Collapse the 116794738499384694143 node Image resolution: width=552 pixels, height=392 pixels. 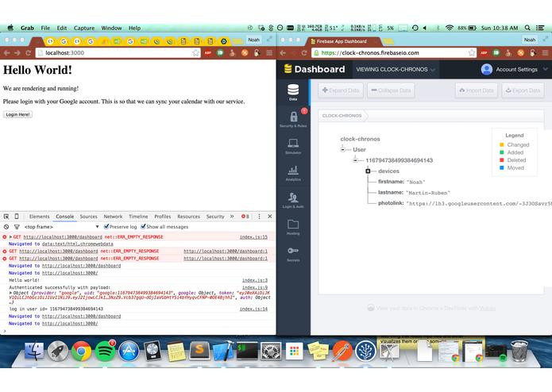click(355, 160)
